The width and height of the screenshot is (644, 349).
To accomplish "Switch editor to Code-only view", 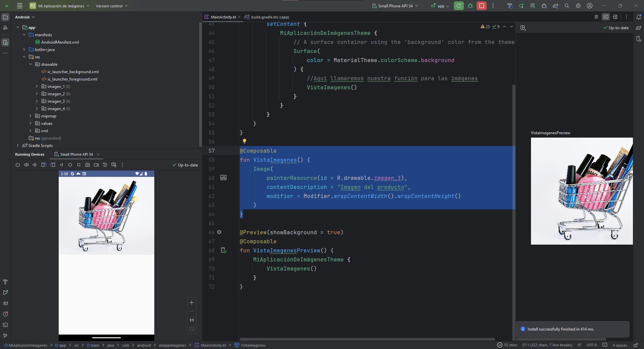I will tap(596, 17).
